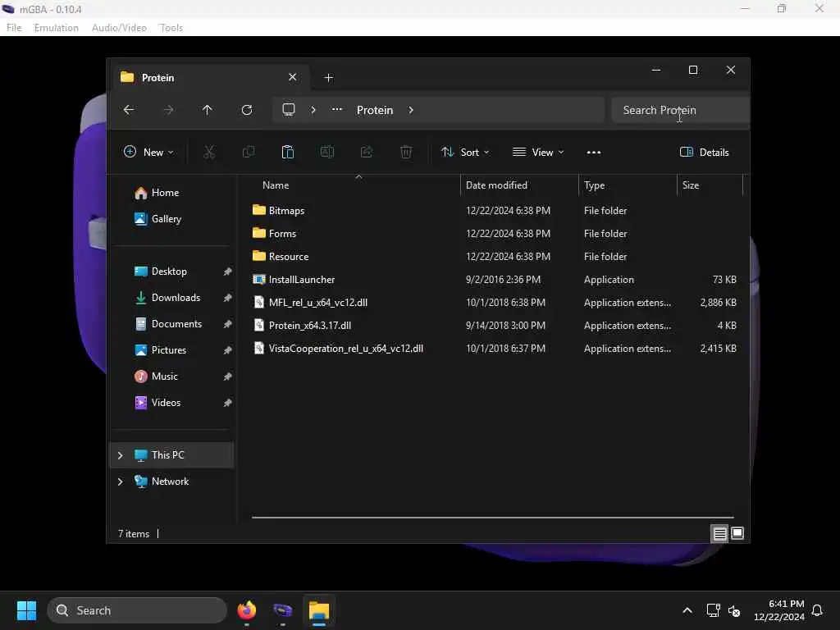Unpin Documents pin icon
This screenshot has width=840, height=630.
(x=228, y=324)
